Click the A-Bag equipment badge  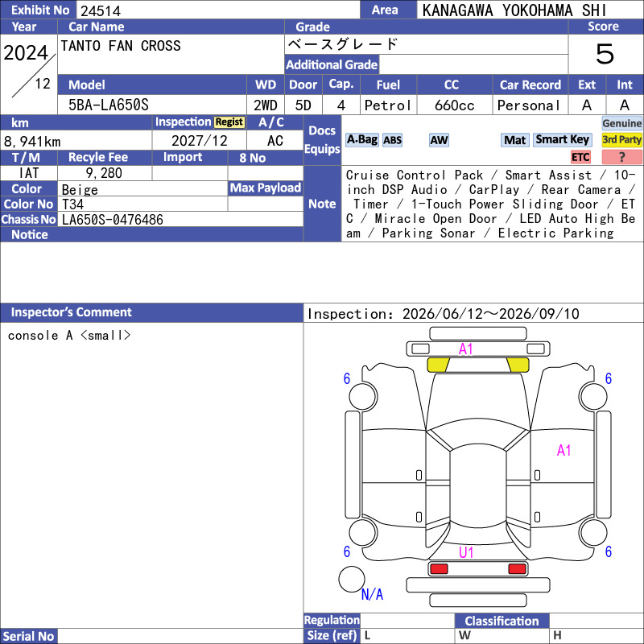pos(361,139)
